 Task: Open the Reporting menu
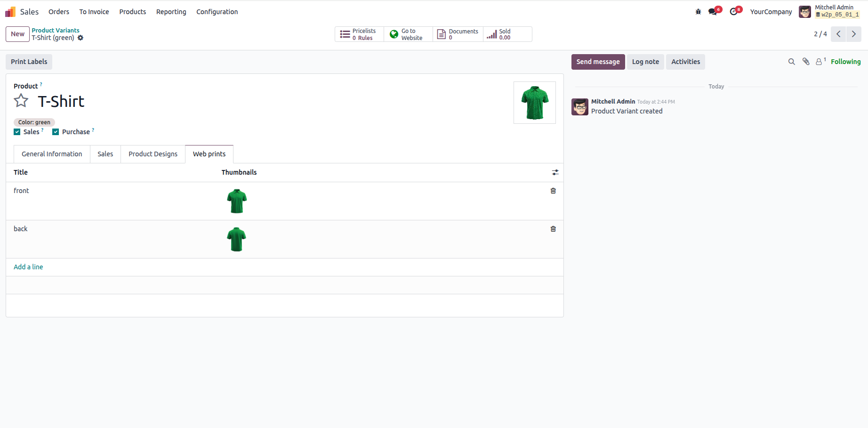(171, 12)
